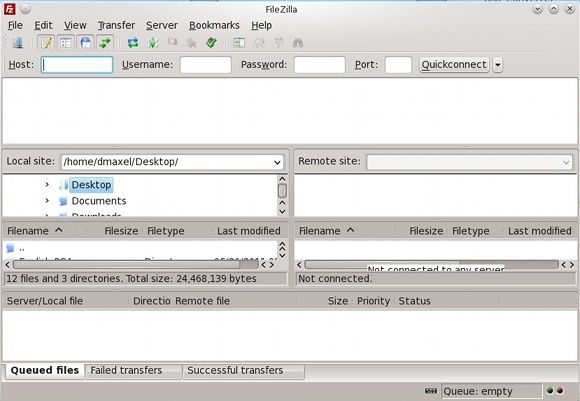
Task: Focus the Host input field
Action: pyautogui.click(x=77, y=65)
